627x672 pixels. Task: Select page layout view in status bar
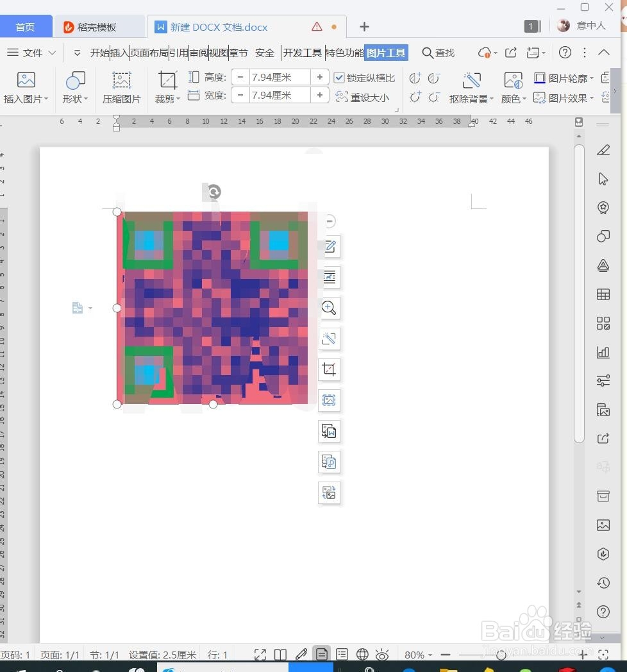(x=321, y=654)
